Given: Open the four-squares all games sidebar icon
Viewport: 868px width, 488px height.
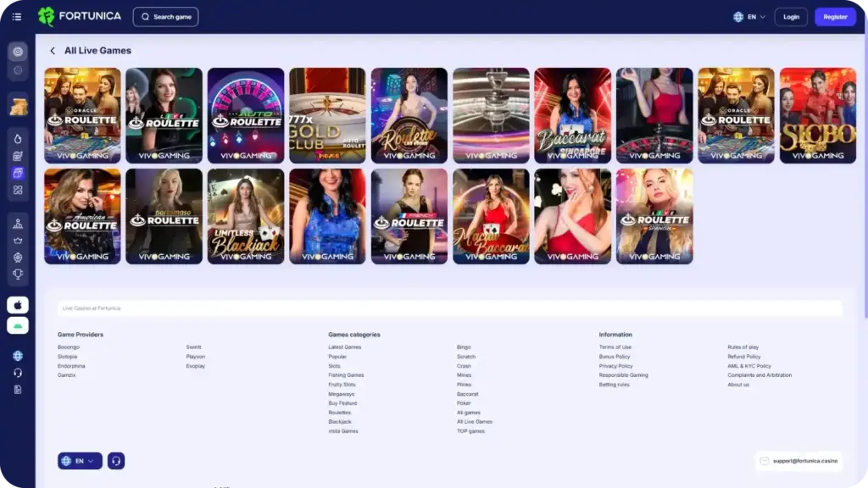Looking at the screenshot, I should point(18,191).
